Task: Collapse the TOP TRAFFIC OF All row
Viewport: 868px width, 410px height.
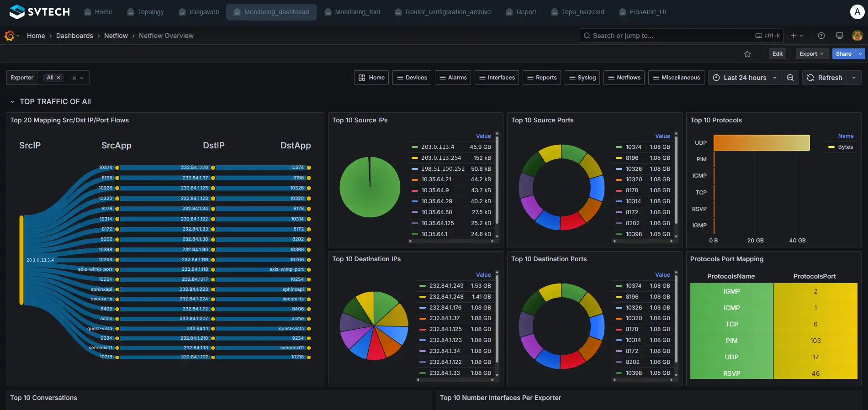Action: coord(12,102)
